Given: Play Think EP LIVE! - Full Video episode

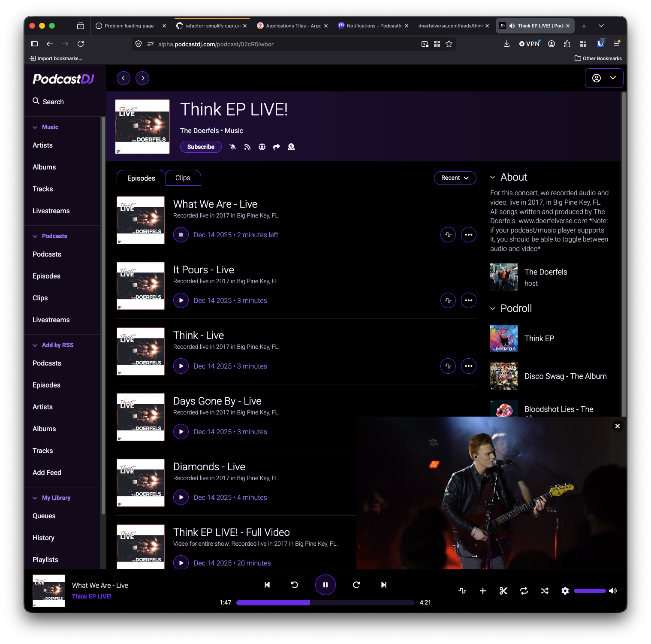Looking at the screenshot, I should coord(181,563).
